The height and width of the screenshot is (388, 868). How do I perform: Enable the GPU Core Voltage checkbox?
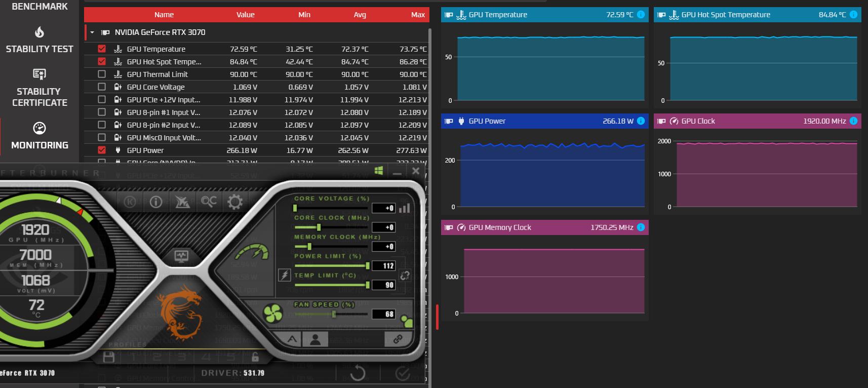coord(102,87)
